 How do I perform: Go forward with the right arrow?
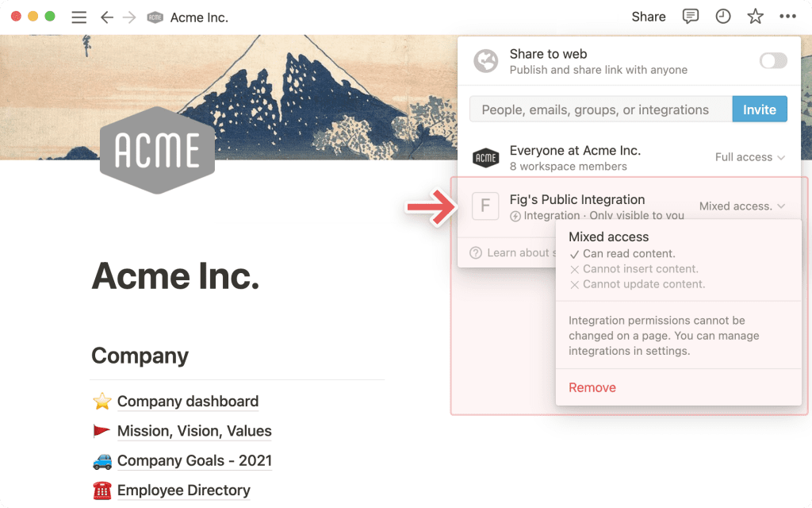pos(129,17)
